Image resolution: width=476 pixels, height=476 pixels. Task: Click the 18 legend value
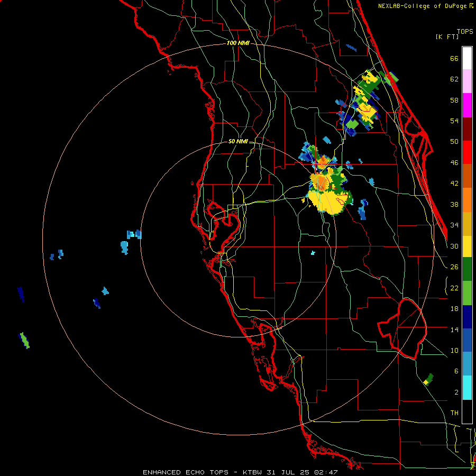coord(454,309)
